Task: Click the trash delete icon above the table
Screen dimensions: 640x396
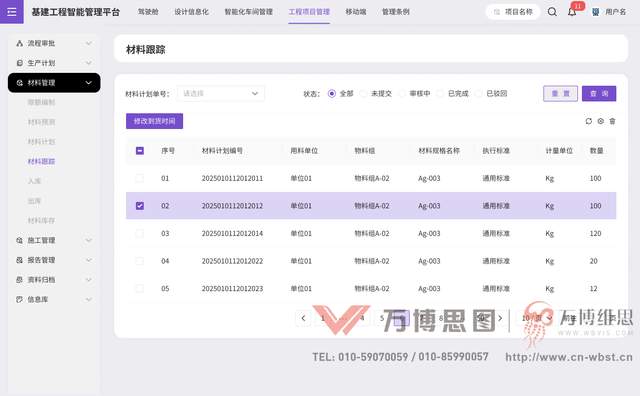Action: (x=612, y=121)
